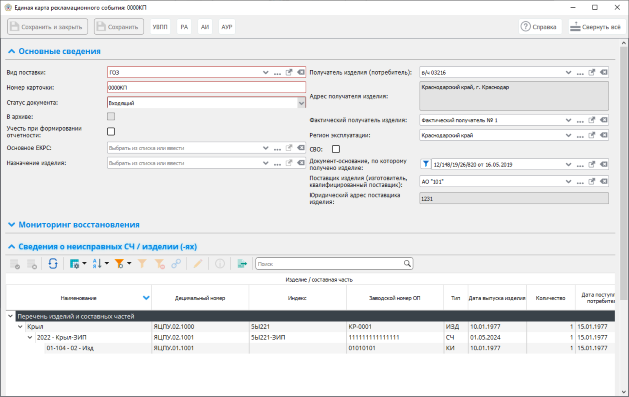
Task: Open the УВПП tab button
Action: click(x=160, y=27)
